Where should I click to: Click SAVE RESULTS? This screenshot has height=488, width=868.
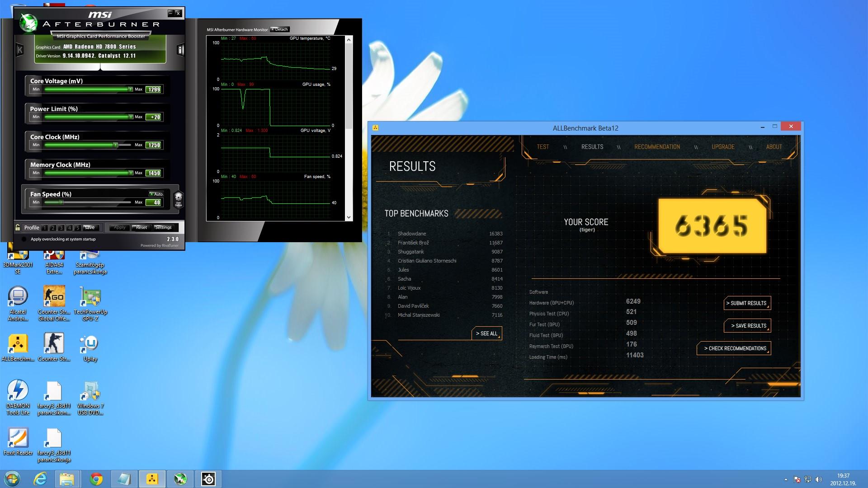(747, 326)
